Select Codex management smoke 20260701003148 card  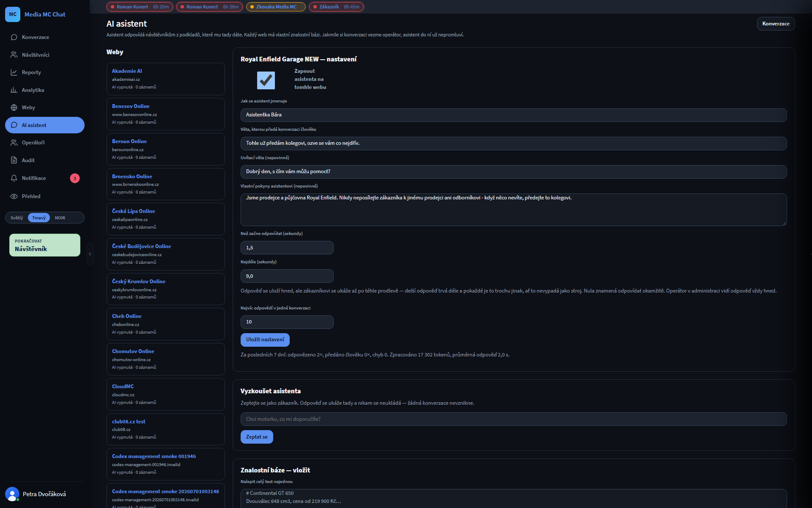[x=166, y=496]
